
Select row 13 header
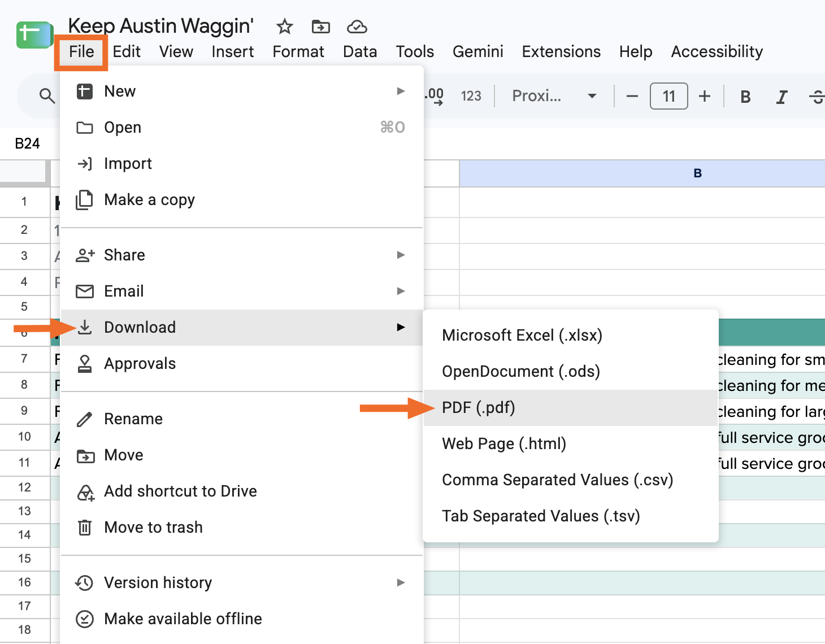(24, 511)
